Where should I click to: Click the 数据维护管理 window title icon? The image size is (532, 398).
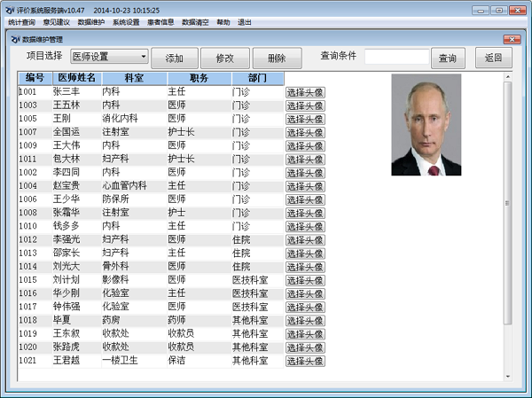point(16,39)
